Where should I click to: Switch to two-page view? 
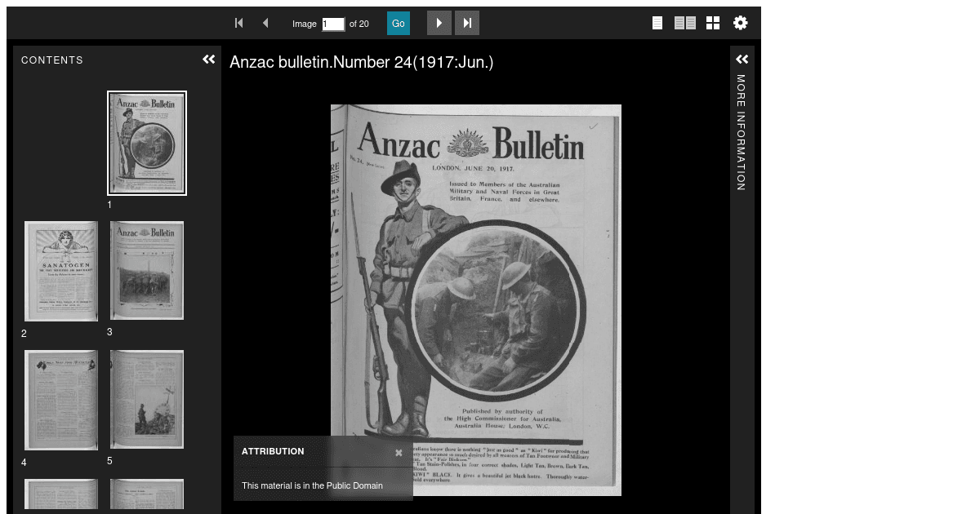[685, 23]
